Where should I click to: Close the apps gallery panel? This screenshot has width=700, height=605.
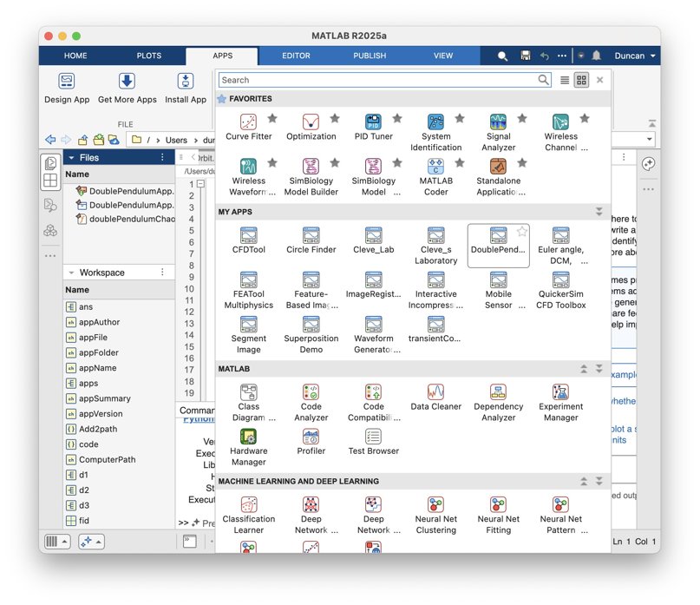(x=600, y=80)
